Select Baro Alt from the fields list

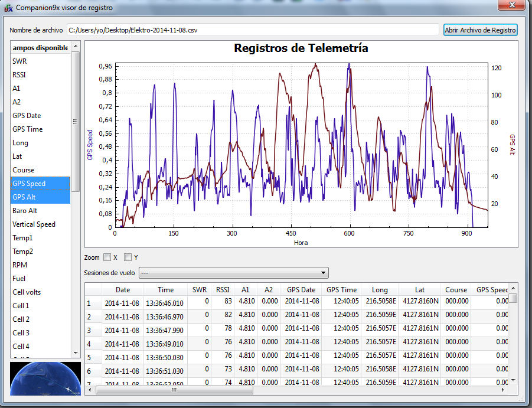[40, 211]
